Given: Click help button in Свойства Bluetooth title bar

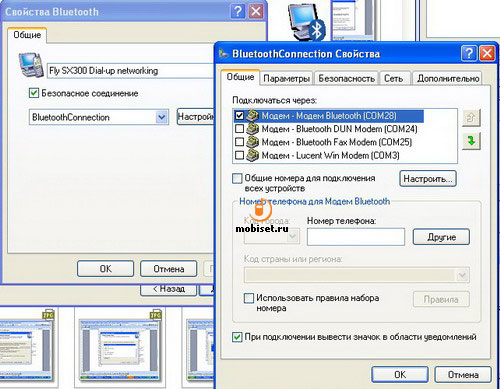Looking at the screenshot, I should (x=238, y=11).
